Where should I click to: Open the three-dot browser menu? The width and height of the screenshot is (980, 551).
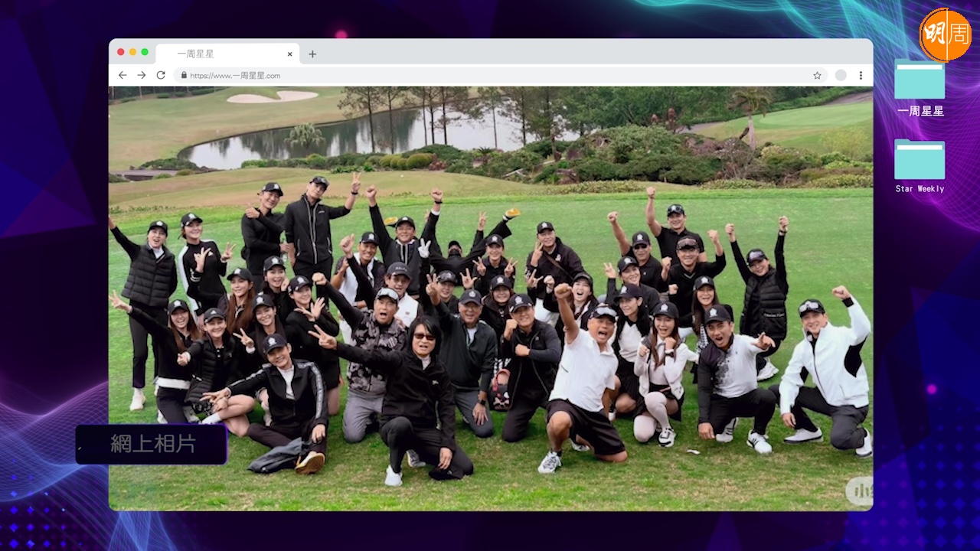click(861, 75)
